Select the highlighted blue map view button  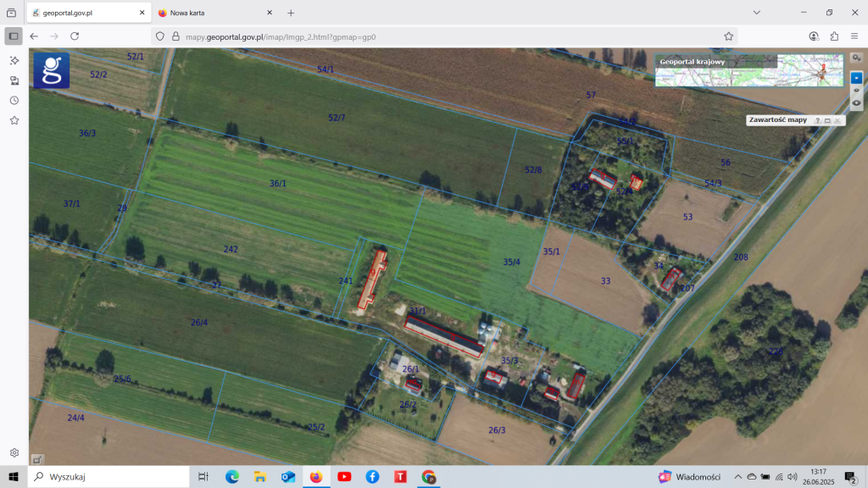coord(856,77)
